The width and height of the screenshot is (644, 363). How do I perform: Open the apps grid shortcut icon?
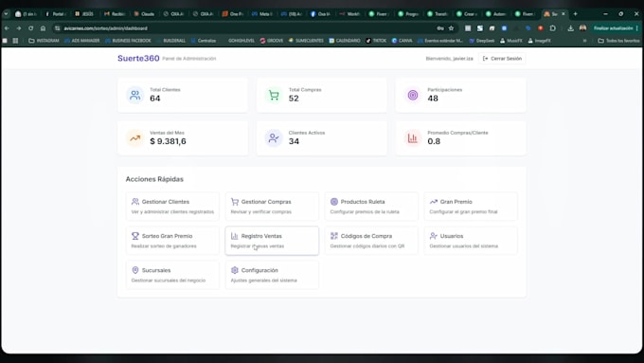pos(15,41)
